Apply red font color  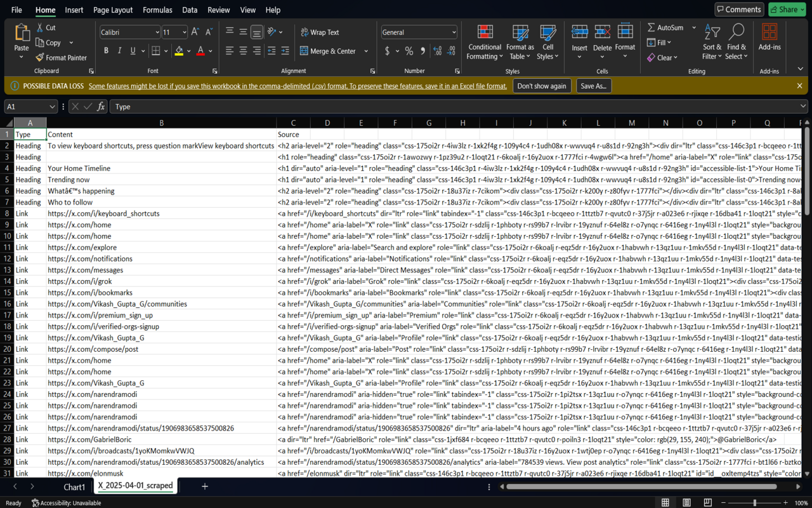(200, 51)
